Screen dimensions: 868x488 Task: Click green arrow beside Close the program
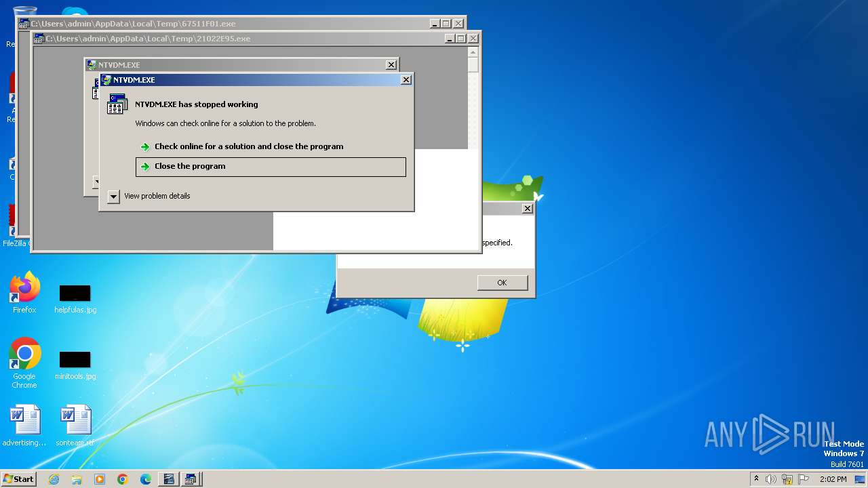click(145, 167)
